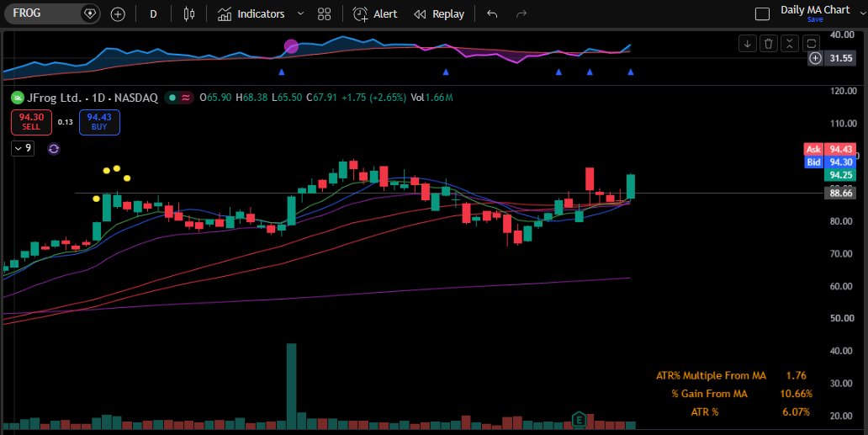Open the layout setup square icon
Screen dimensions: 868x435
coord(762,13)
